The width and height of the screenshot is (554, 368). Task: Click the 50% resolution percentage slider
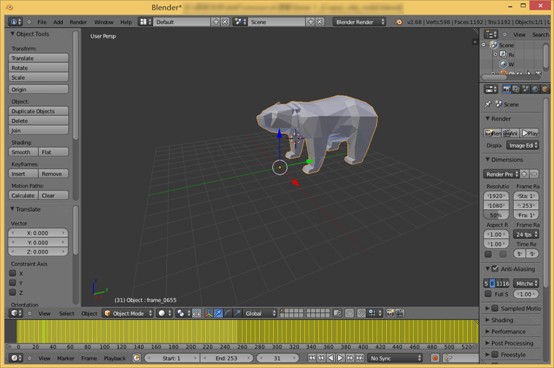point(496,215)
